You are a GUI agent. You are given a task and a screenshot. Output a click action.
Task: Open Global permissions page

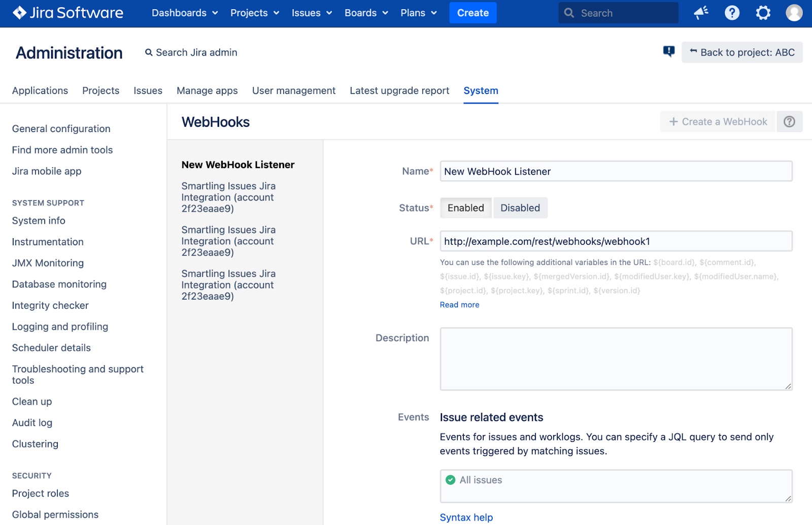click(x=55, y=515)
